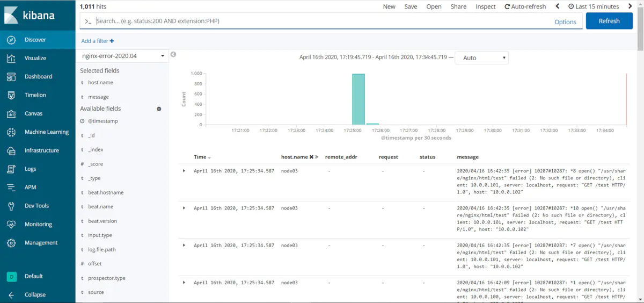Open the APM icon

click(11, 187)
